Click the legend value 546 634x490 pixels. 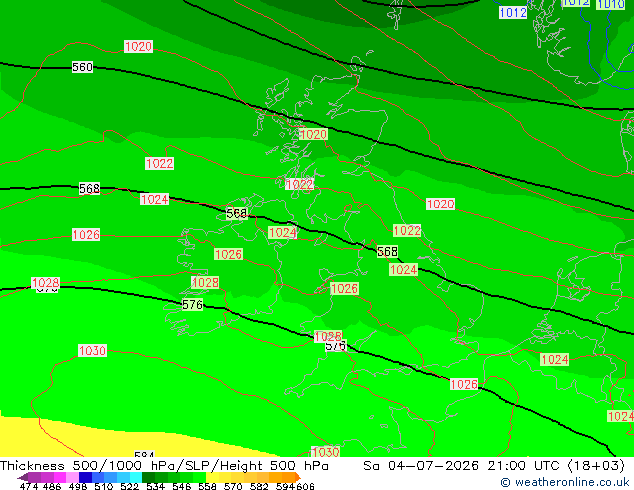click(181, 486)
